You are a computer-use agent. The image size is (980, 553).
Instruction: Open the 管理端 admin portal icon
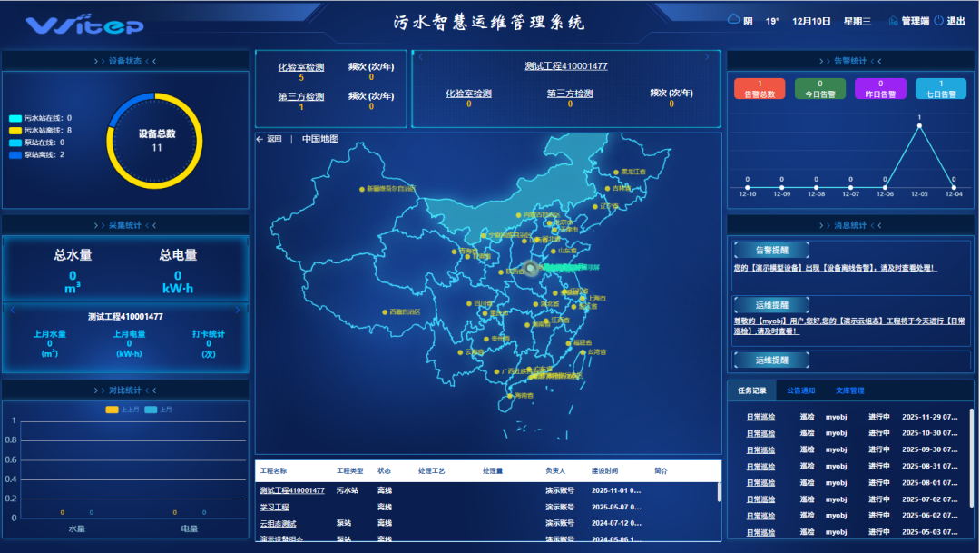tap(895, 18)
